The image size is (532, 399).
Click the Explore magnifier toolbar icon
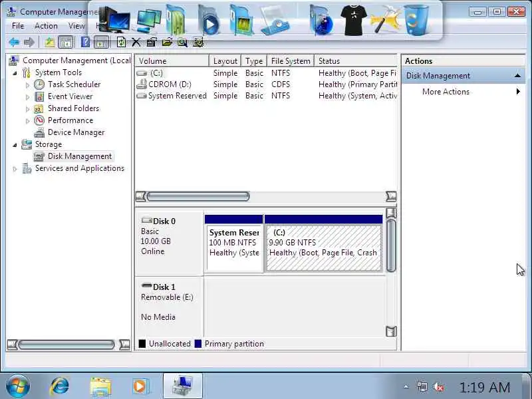pyautogui.click(x=182, y=43)
